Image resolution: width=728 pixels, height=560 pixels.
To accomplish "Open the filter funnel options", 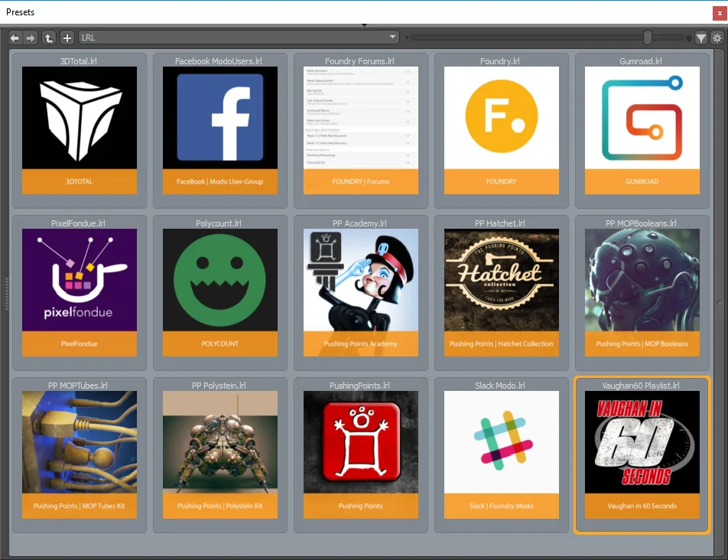I will [700, 38].
